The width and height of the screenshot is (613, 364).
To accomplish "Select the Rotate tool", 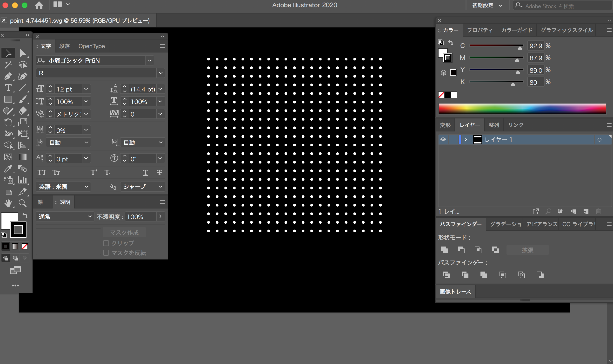I will click(8, 122).
